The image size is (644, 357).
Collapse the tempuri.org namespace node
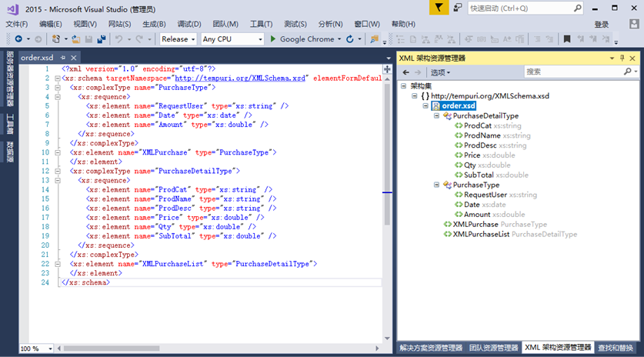pyautogui.click(x=415, y=95)
